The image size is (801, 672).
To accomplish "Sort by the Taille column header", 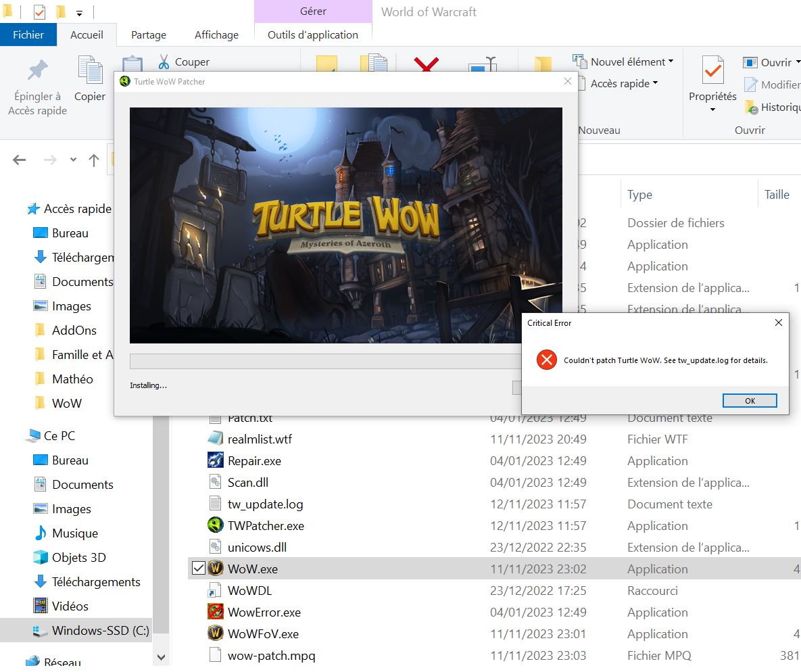I will 777,195.
